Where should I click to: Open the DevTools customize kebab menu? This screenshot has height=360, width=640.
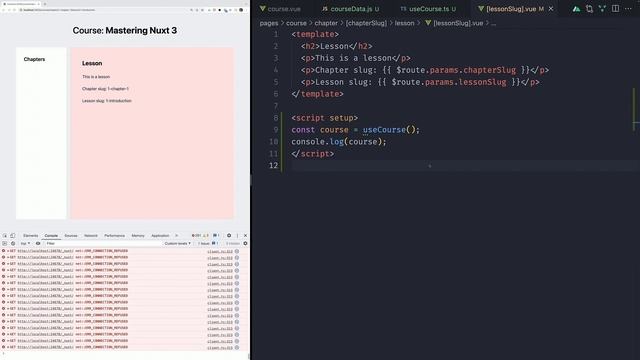click(x=237, y=236)
